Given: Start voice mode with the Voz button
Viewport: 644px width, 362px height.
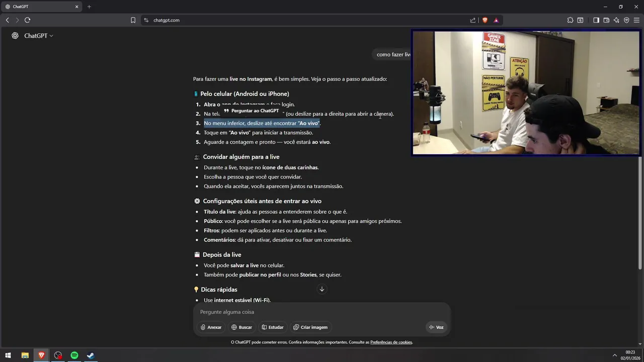Looking at the screenshot, I should [x=436, y=327].
